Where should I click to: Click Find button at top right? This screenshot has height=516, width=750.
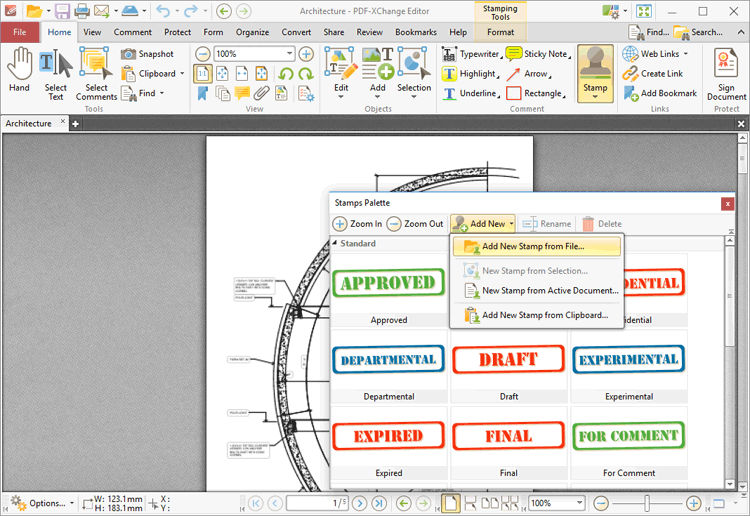pyautogui.click(x=649, y=32)
